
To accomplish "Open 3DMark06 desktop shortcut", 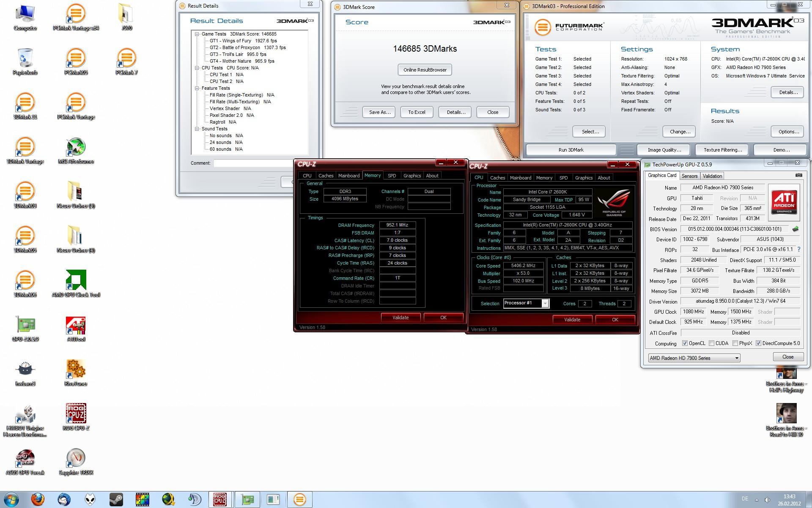I will (x=25, y=284).
